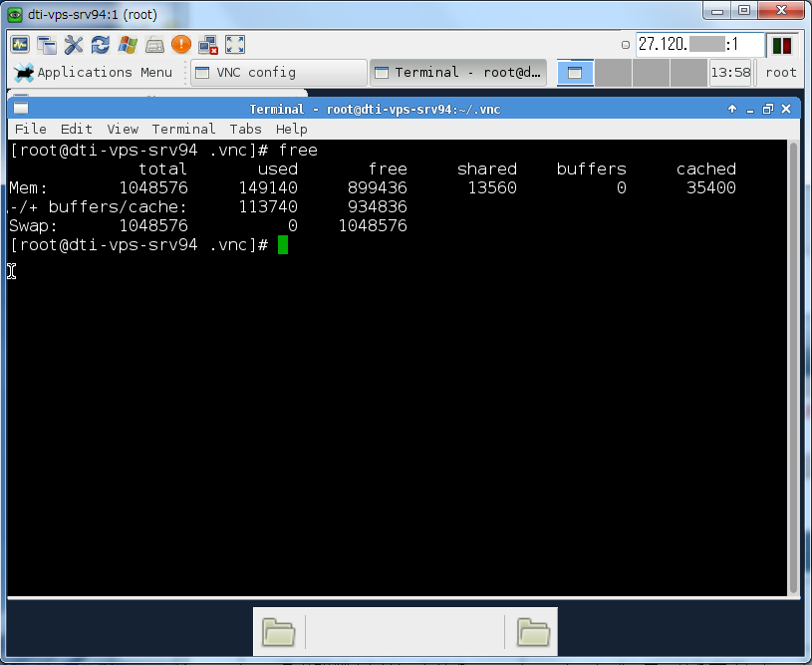Send Ctrl+Alt+Del with the keyboard icon
The image size is (812, 665).
pyautogui.click(x=154, y=44)
